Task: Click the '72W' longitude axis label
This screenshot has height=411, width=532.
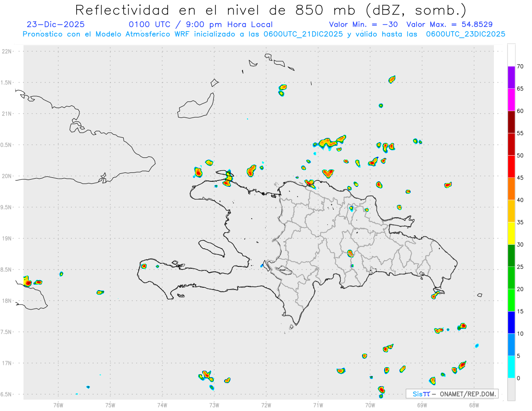Action: [x=266, y=405]
